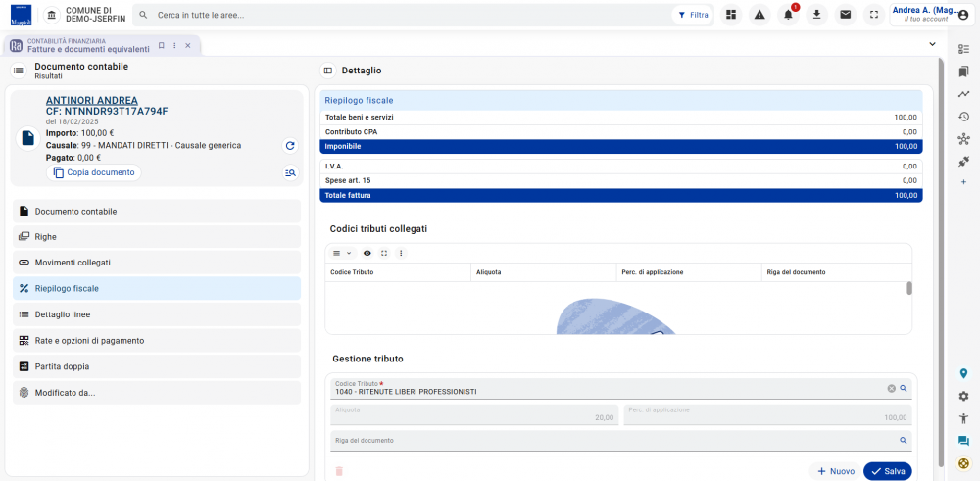Open the chat bubbles icon in sidebar
Screen dimensions: 980x481
[963, 441]
